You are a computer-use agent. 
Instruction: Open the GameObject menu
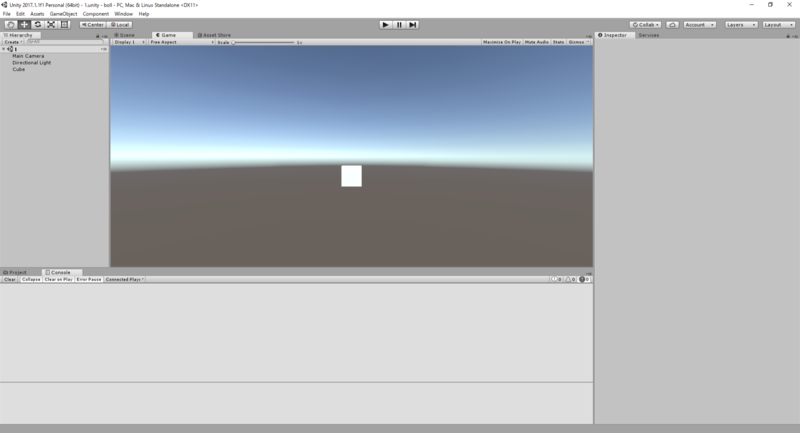click(63, 14)
